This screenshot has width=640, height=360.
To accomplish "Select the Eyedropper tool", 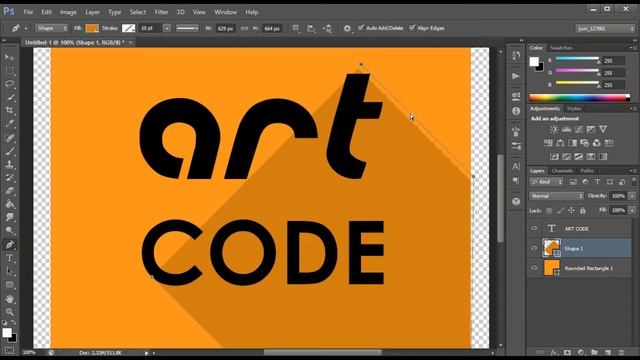I will pos(9,124).
